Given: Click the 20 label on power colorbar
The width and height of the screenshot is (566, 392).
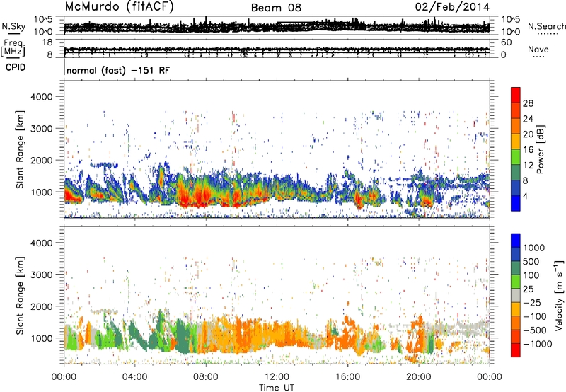Looking at the screenshot, I should point(528,134).
